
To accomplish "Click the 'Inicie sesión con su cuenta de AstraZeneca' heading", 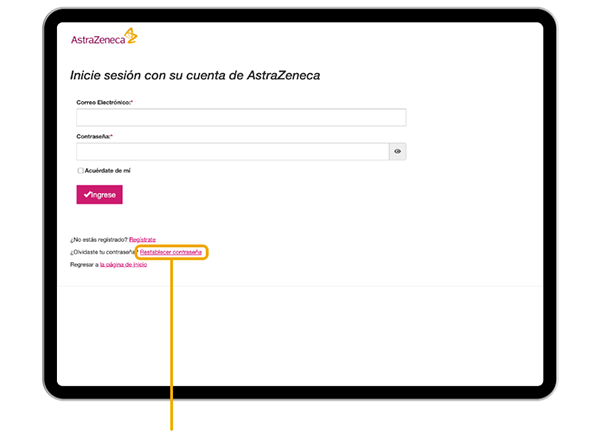I will [195, 75].
